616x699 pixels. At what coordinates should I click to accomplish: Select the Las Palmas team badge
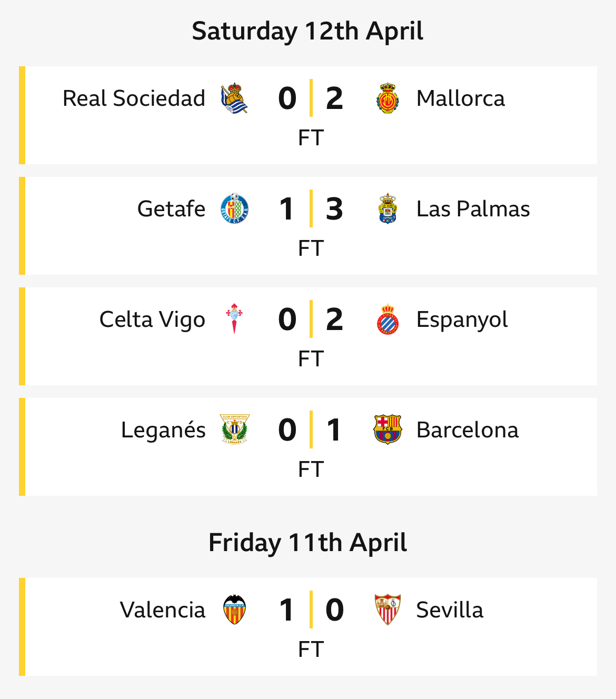(x=388, y=209)
